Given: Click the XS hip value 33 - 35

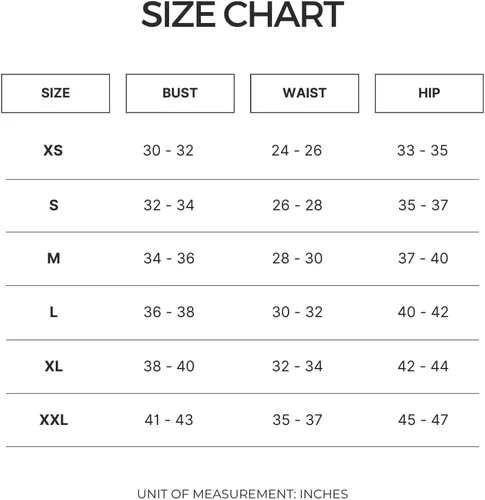Looking at the screenshot, I should coord(422,151).
